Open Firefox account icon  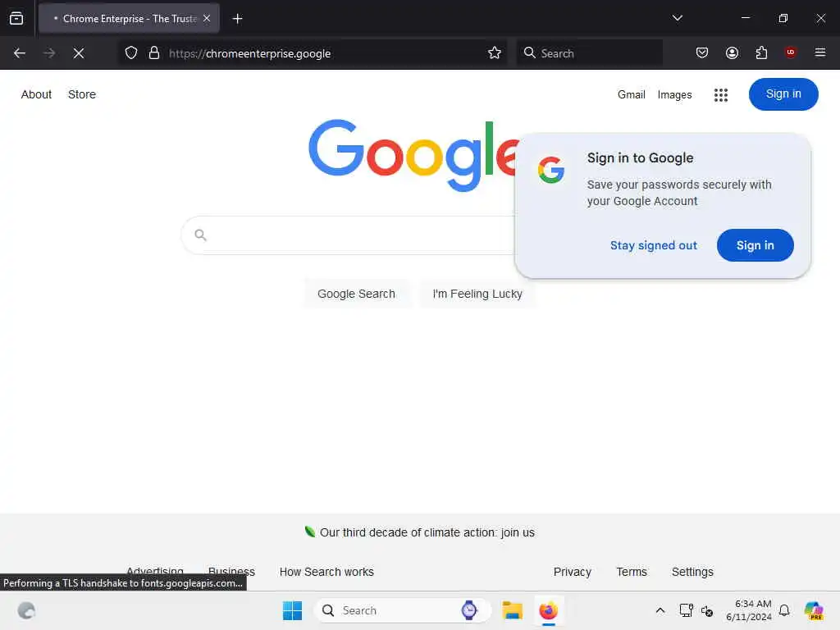click(732, 53)
